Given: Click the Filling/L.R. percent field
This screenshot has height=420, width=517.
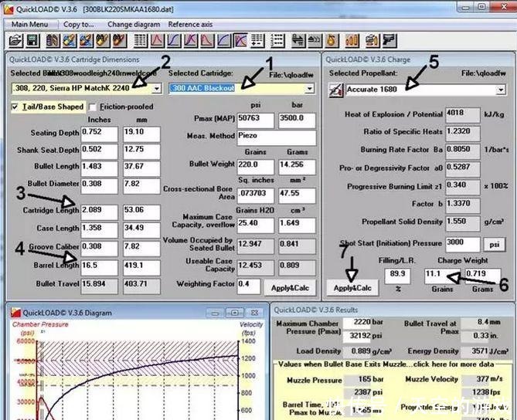Looking at the screenshot, I should [x=397, y=276].
